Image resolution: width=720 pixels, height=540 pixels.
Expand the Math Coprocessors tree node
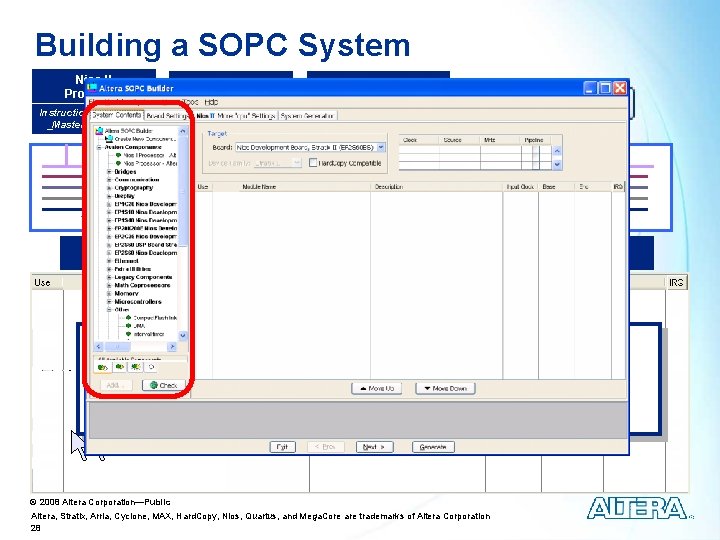[109, 285]
